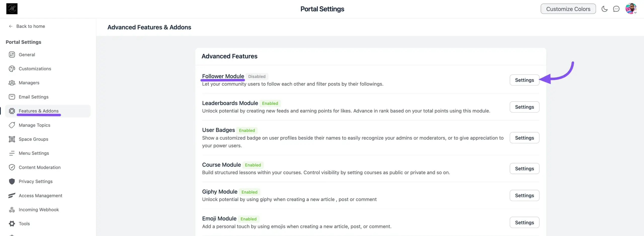This screenshot has width=644, height=236.
Task: Click the Managers people icon
Action: coord(12,83)
